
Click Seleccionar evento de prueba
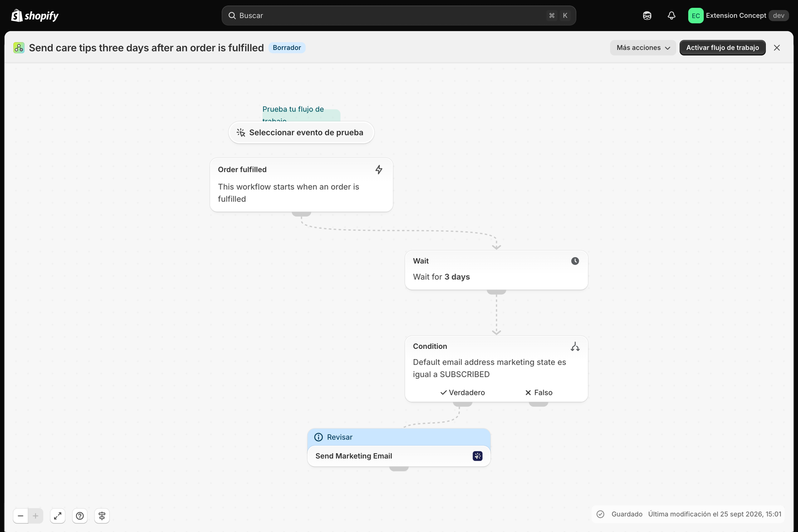click(301, 133)
